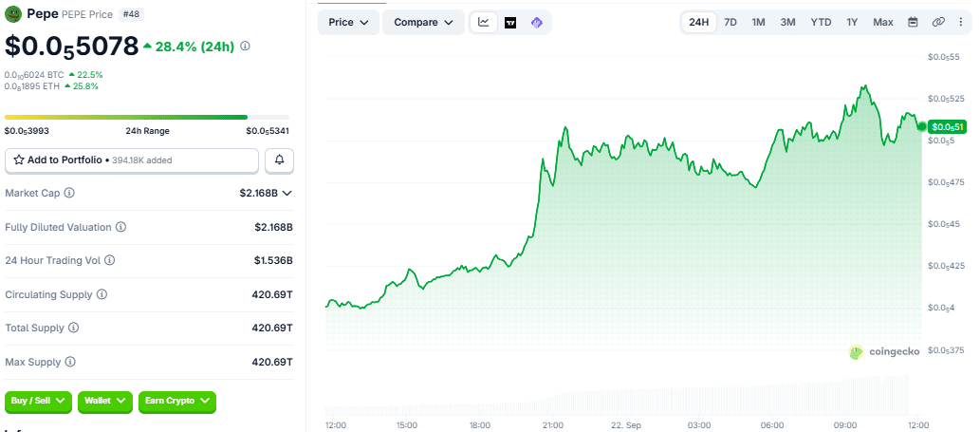Image resolution: width=980 pixels, height=432 pixels.
Task: Click the 22. Sep axis label
Action: click(625, 425)
